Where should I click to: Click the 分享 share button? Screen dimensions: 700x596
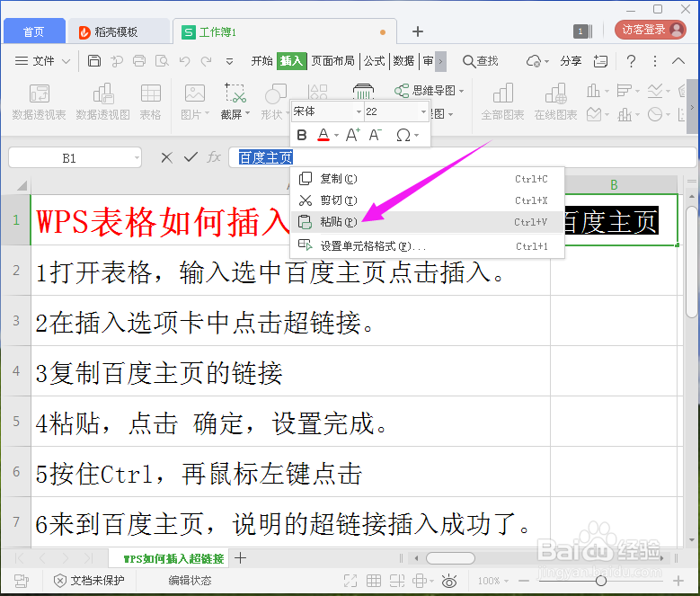[571, 61]
